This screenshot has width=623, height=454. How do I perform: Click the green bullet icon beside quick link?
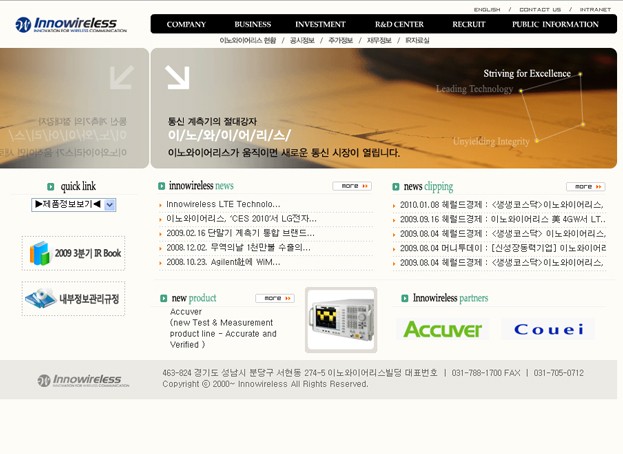point(50,186)
